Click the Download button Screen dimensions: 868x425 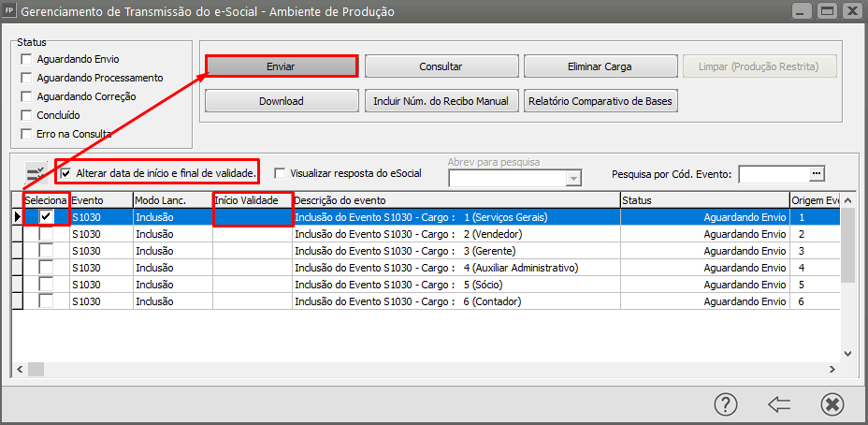pos(282,101)
